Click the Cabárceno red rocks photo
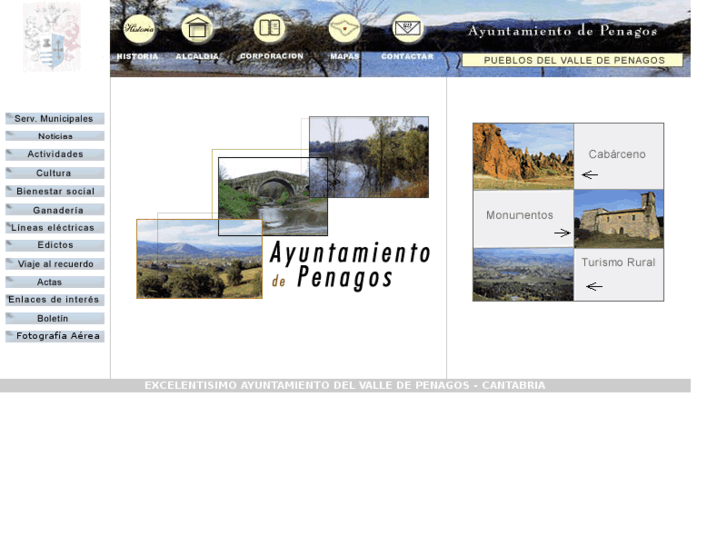727x545 pixels. (523, 156)
